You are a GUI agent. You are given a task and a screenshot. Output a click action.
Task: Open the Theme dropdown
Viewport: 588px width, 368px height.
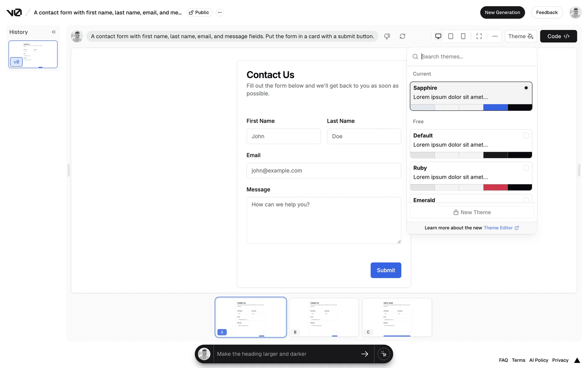tap(521, 36)
